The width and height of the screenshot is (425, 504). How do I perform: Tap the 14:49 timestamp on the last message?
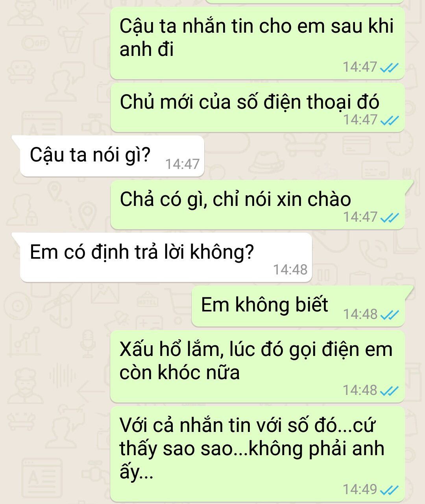tap(360, 489)
